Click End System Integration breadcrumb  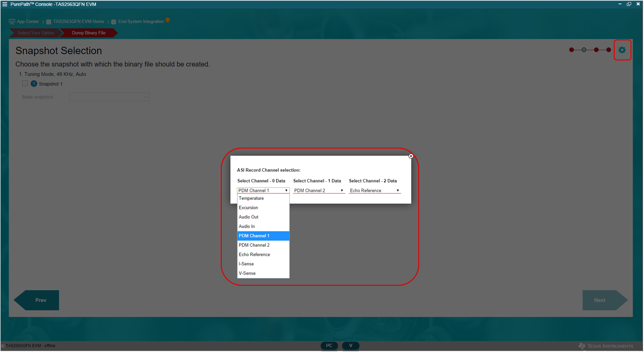pyautogui.click(x=141, y=22)
